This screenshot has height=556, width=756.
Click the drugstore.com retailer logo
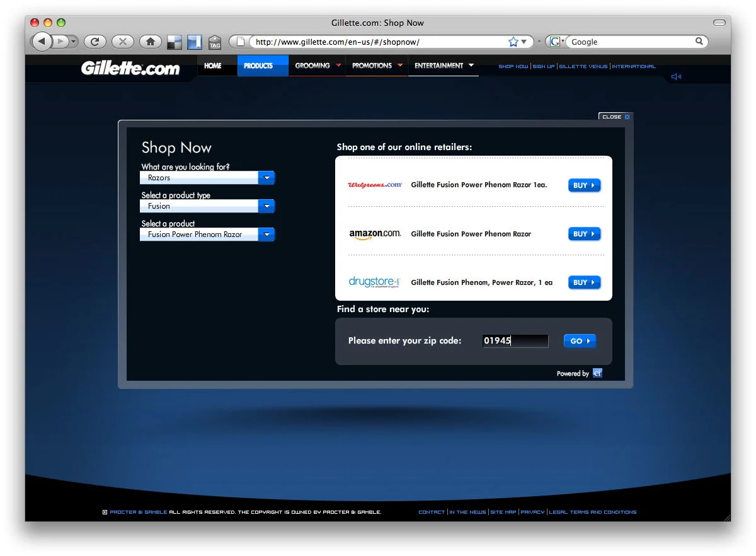pos(375,282)
